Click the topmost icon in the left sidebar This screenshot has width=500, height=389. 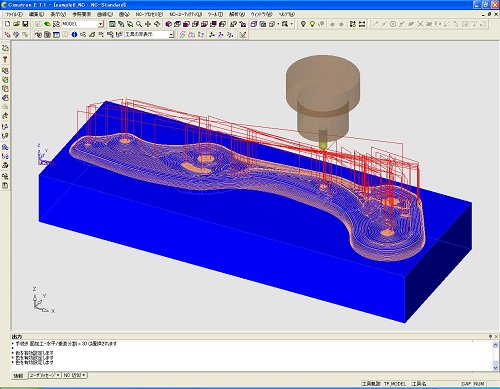coord(5,48)
